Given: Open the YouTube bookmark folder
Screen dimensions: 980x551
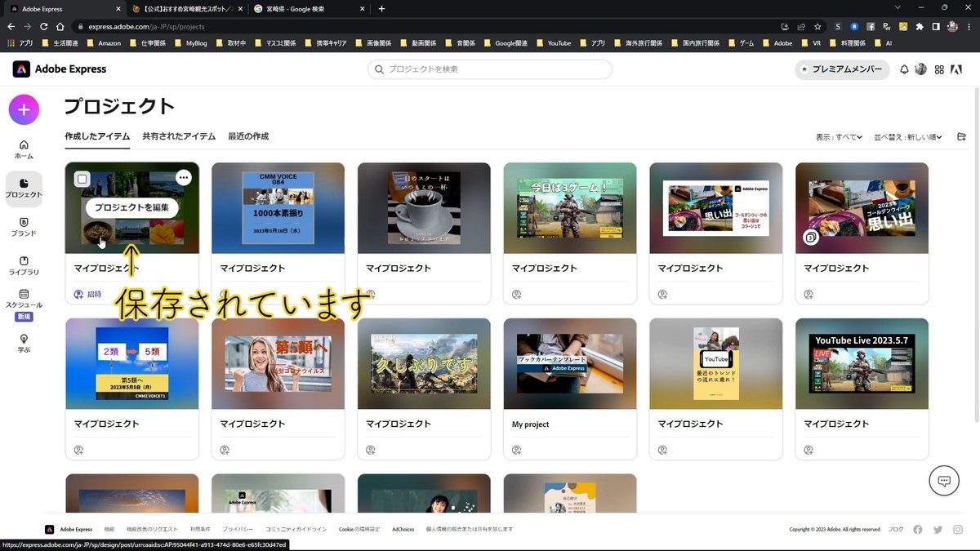Looking at the screenshot, I should click(x=553, y=43).
